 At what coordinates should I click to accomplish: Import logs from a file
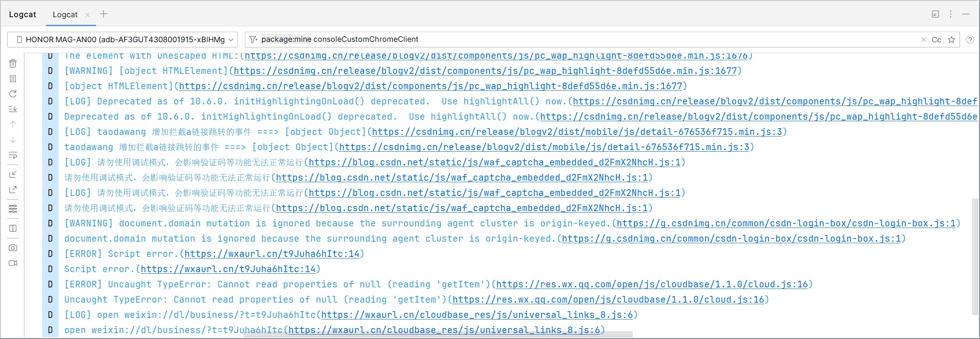(13, 174)
